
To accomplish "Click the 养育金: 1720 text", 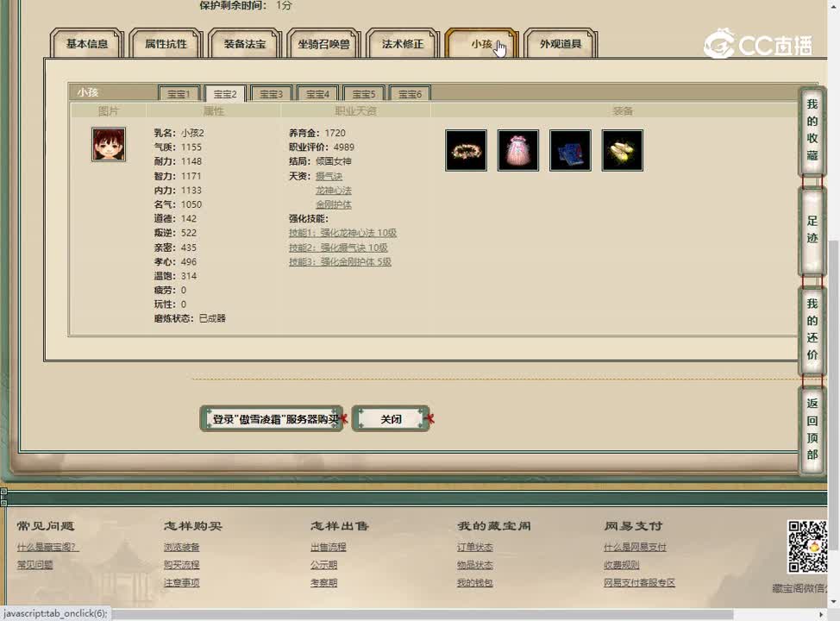I will pyautogui.click(x=317, y=133).
